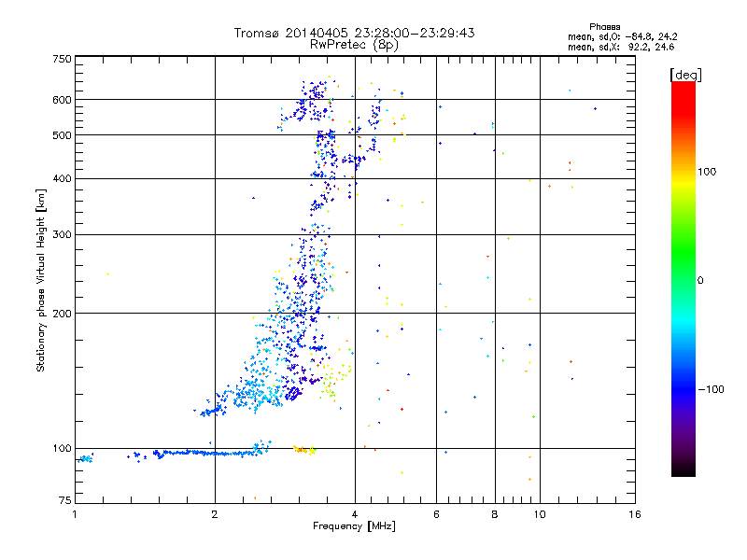Click the colorbar label '100'

(707, 172)
